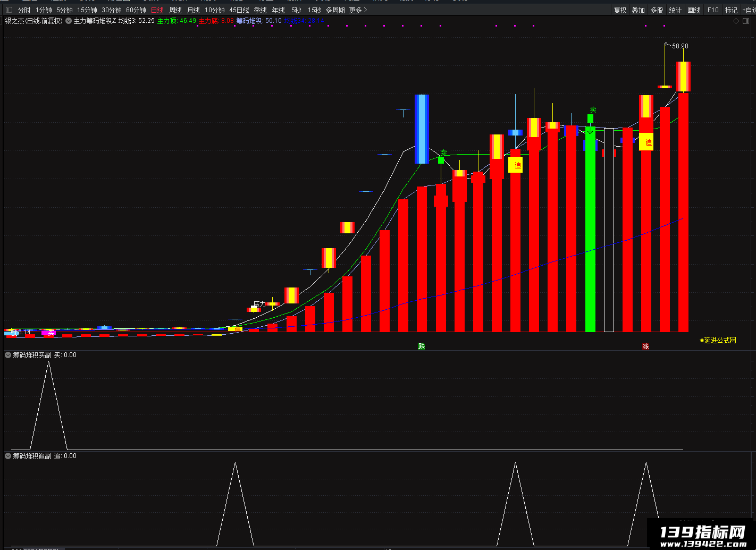The image size is (756, 550).
Task: Click the green candlestick bar
Action: 590,229
